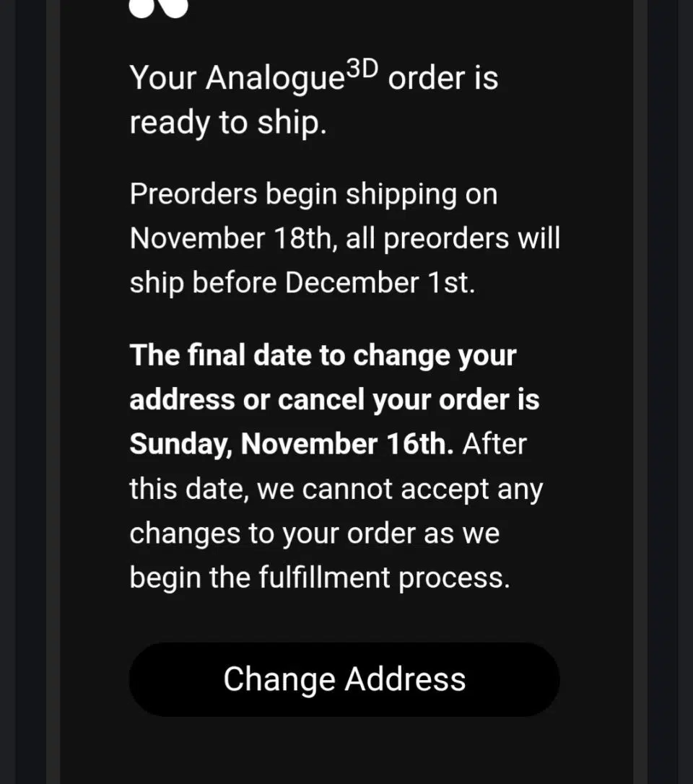Click the 'December 1st' date text
Screen dimensions: 693x784
pyautogui.click(x=380, y=283)
